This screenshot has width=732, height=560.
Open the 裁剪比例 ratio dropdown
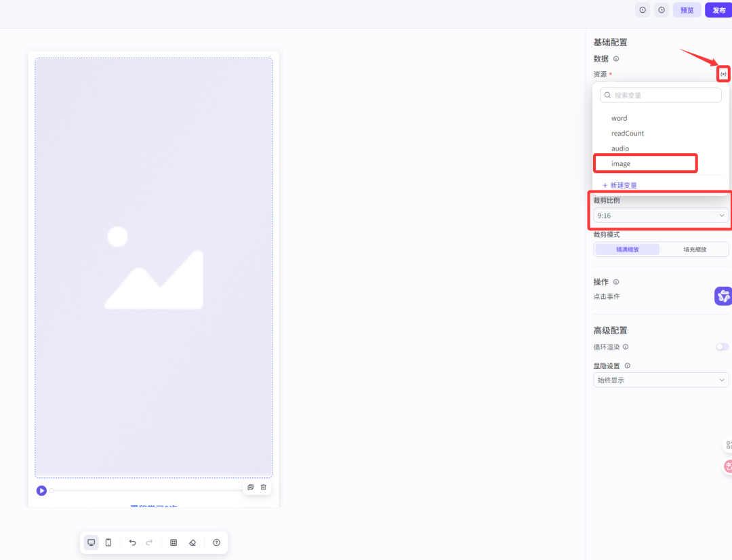[659, 215]
